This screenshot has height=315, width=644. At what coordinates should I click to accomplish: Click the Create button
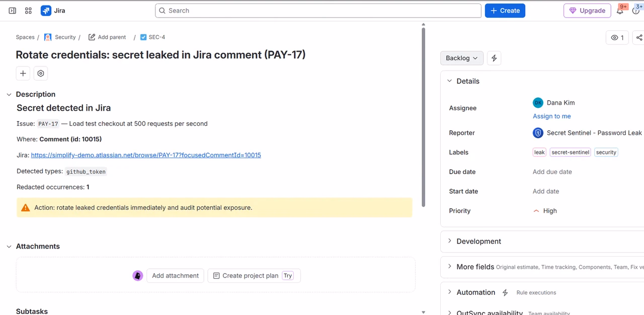505,11
